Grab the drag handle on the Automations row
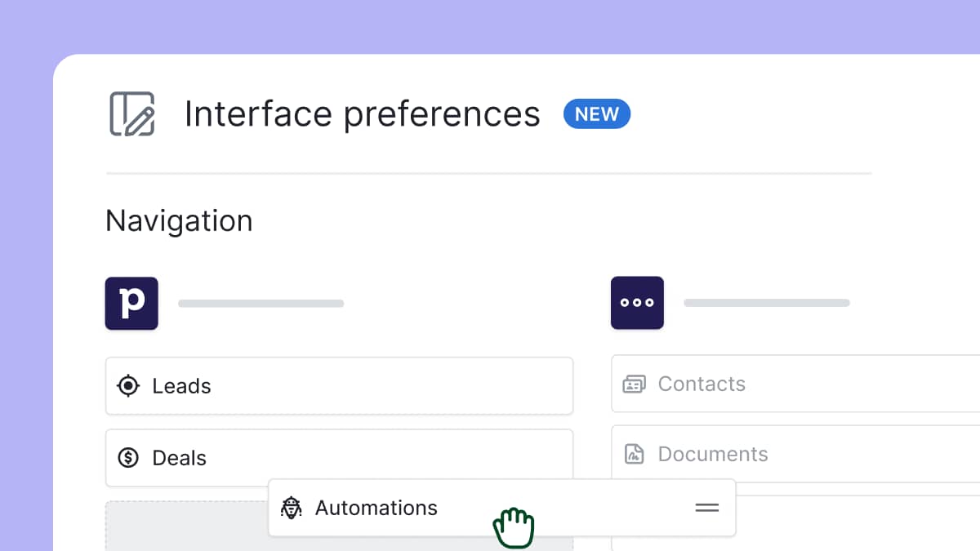Viewport: 980px width, 551px height. 706,508
